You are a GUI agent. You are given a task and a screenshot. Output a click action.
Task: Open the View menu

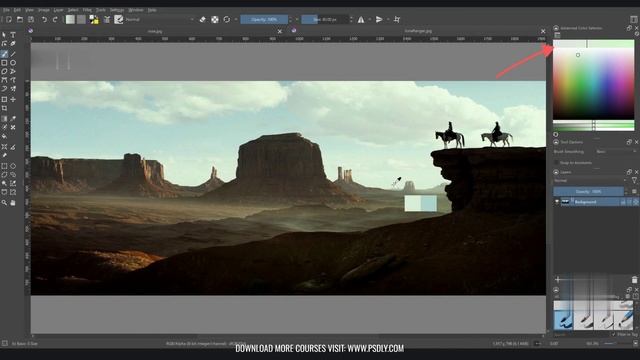pos(29,10)
